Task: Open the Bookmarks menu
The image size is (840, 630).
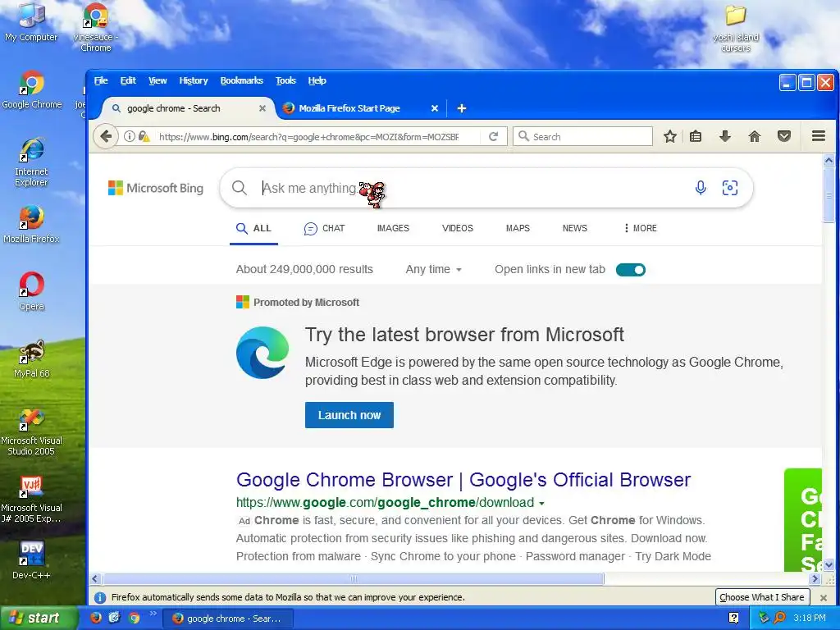Action: coord(242,80)
